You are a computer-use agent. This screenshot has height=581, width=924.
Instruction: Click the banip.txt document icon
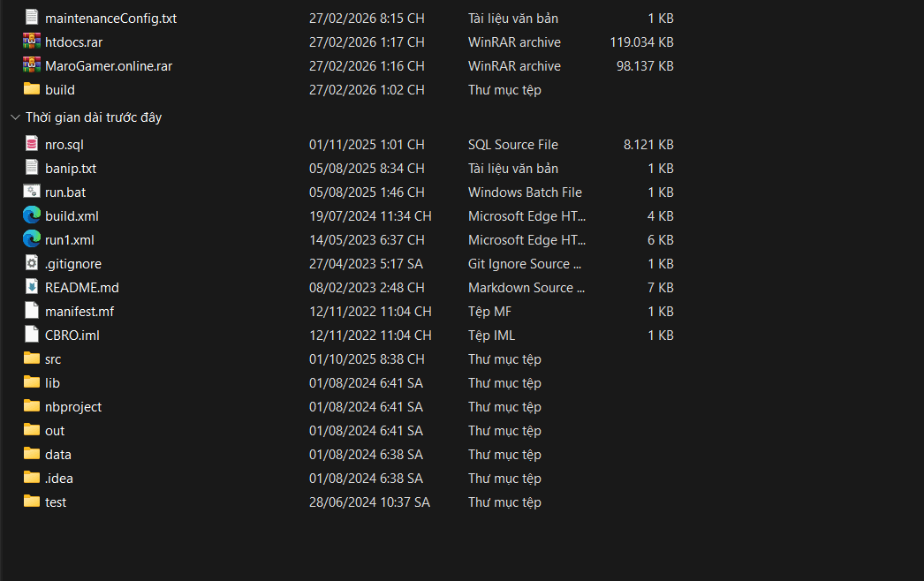(32, 168)
